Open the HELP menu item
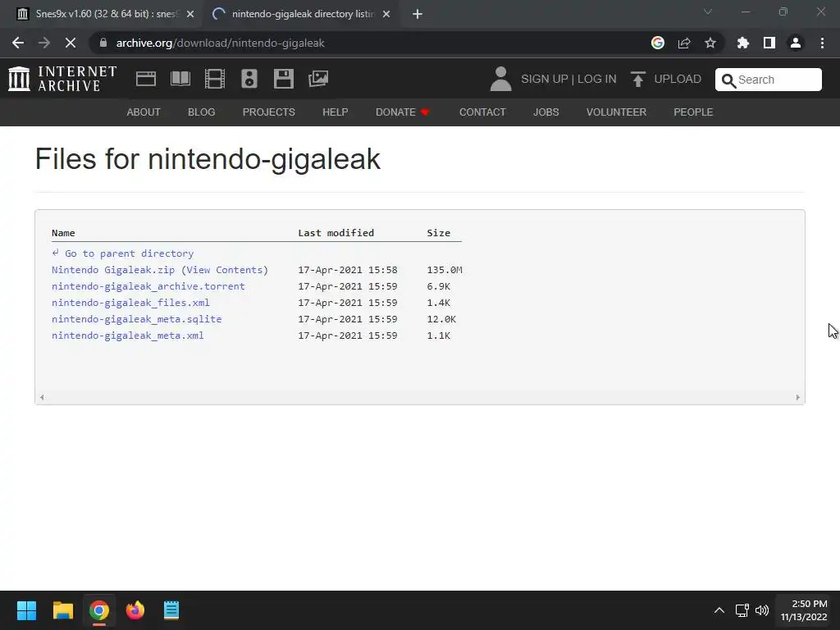Image resolution: width=840 pixels, height=630 pixels. [x=336, y=112]
